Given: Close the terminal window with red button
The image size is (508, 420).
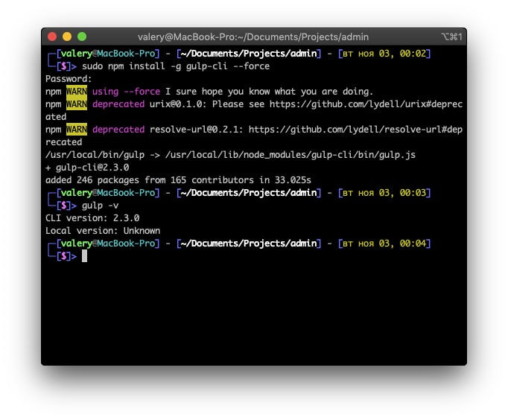Looking at the screenshot, I should tap(52, 36).
